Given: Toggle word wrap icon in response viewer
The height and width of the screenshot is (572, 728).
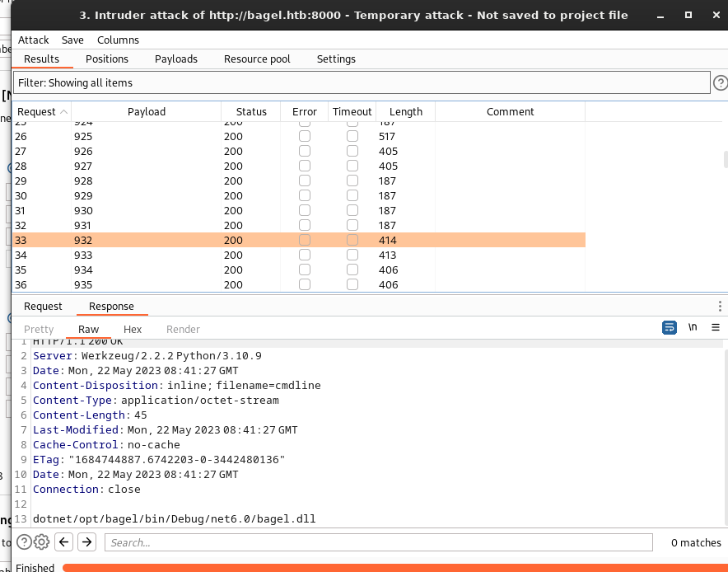Looking at the screenshot, I should tap(670, 327).
